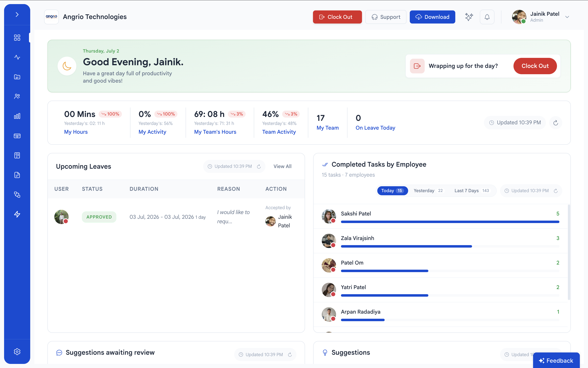
Task: Click the blue Download button
Action: [432, 17]
